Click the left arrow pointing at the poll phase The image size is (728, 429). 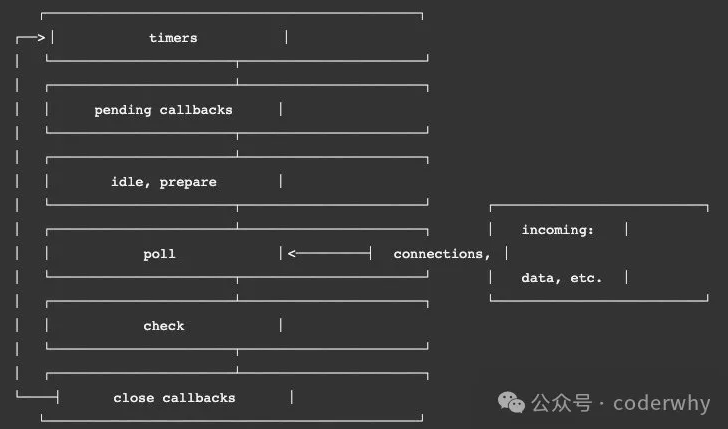[x=329, y=253]
